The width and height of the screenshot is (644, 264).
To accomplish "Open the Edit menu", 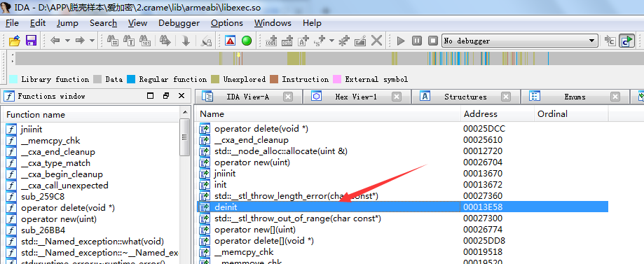I will [38, 23].
